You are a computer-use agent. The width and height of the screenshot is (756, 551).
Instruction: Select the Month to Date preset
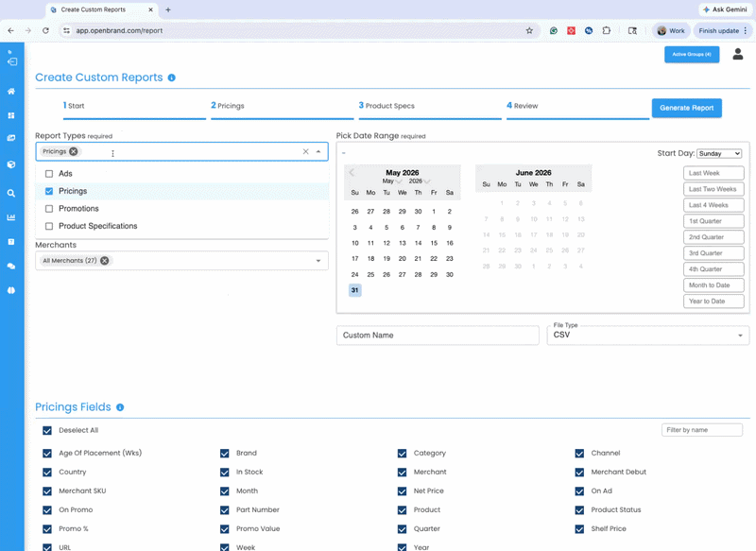713,285
